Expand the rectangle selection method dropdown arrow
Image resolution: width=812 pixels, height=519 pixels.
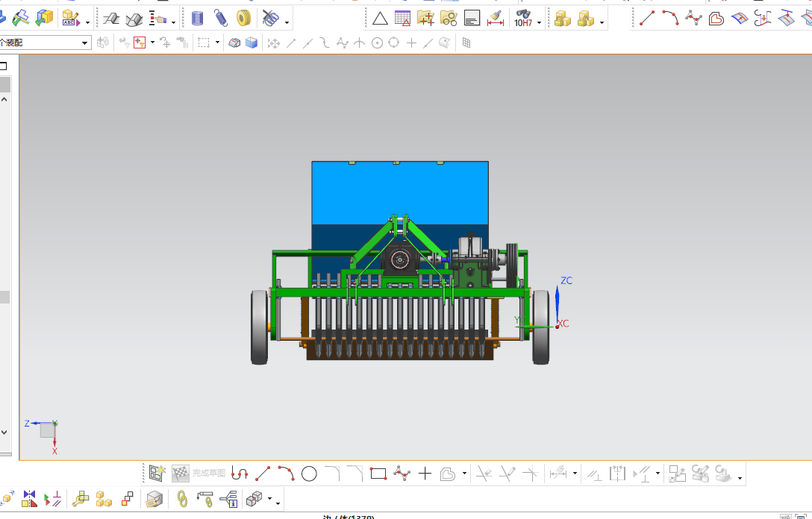pyautogui.click(x=217, y=43)
